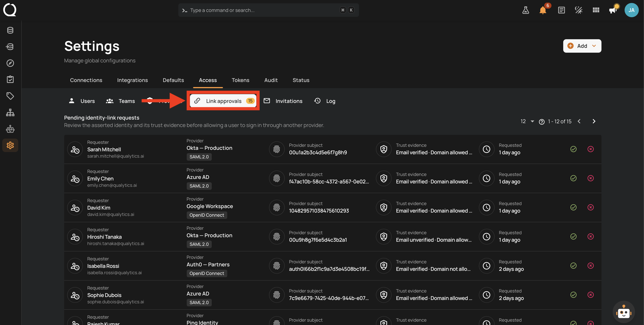Switch to the Status tab
Screen dimensions: 644x325
pos(301,80)
